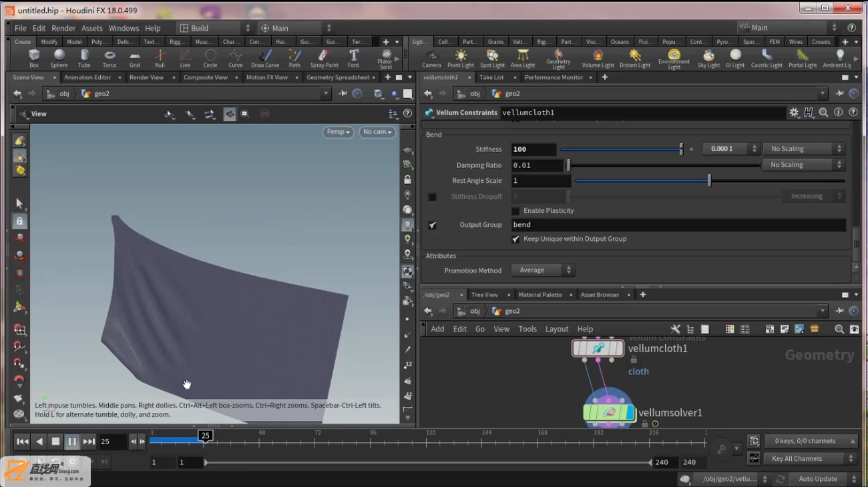Toggle the Output Group checkbox
Screen dimensions: 868x487
point(432,225)
